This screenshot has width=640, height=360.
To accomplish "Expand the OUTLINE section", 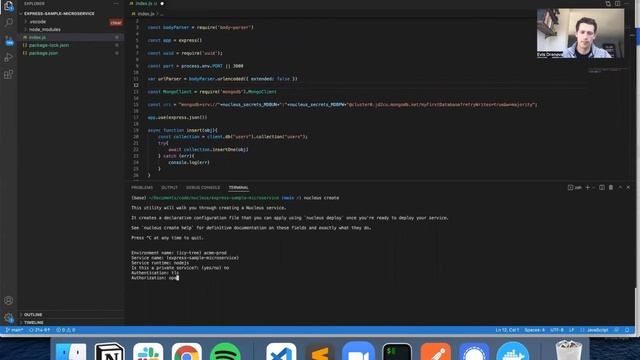I will click(x=33, y=315).
